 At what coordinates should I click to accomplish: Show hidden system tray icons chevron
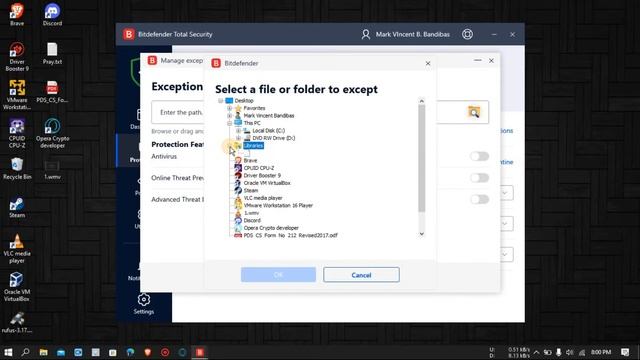pyautogui.click(x=536, y=352)
